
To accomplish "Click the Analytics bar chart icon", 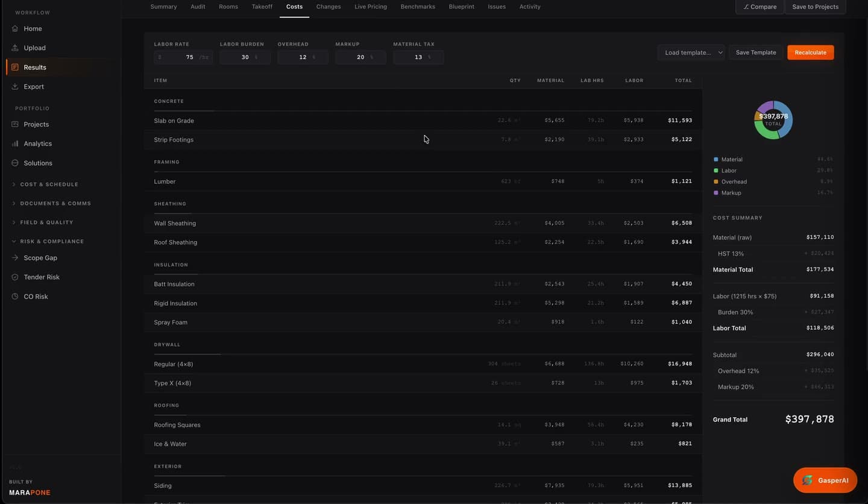I will point(15,143).
